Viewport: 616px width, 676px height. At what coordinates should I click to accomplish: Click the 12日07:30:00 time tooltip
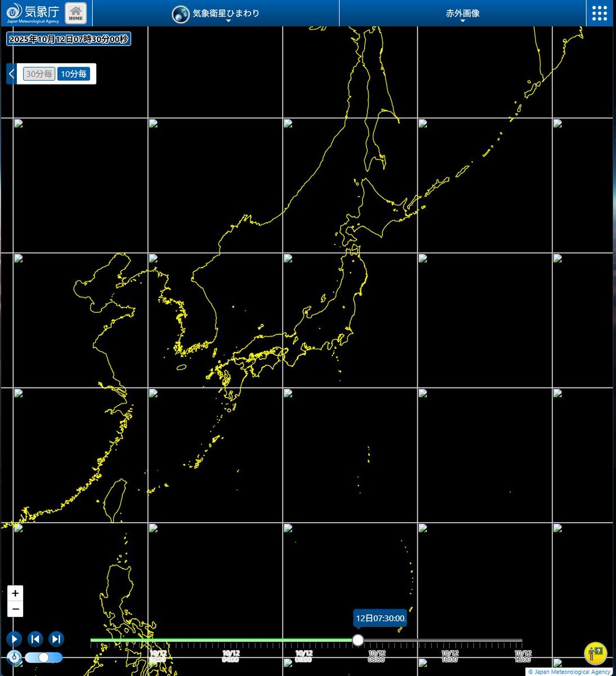point(380,619)
